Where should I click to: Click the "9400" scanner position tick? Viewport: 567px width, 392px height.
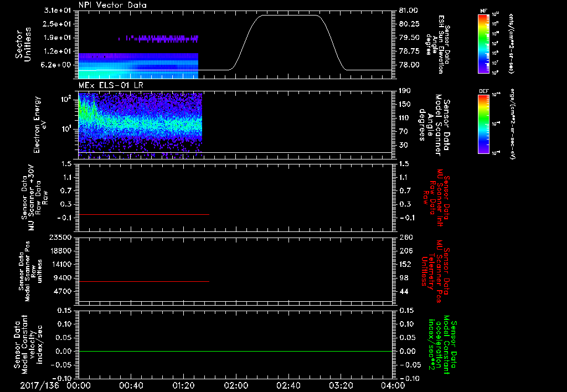click(x=63, y=278)
